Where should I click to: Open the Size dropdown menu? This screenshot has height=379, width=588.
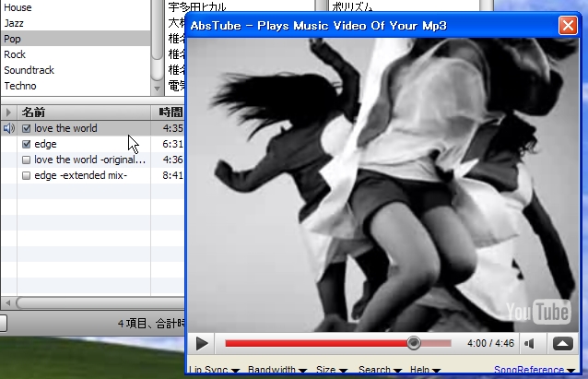click(331, 370)
